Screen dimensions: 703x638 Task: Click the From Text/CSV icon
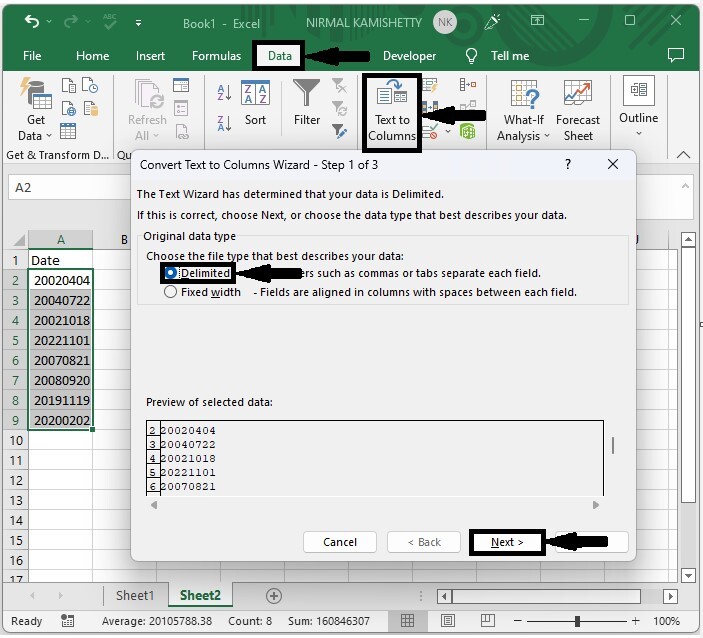[x=69, y=85]
